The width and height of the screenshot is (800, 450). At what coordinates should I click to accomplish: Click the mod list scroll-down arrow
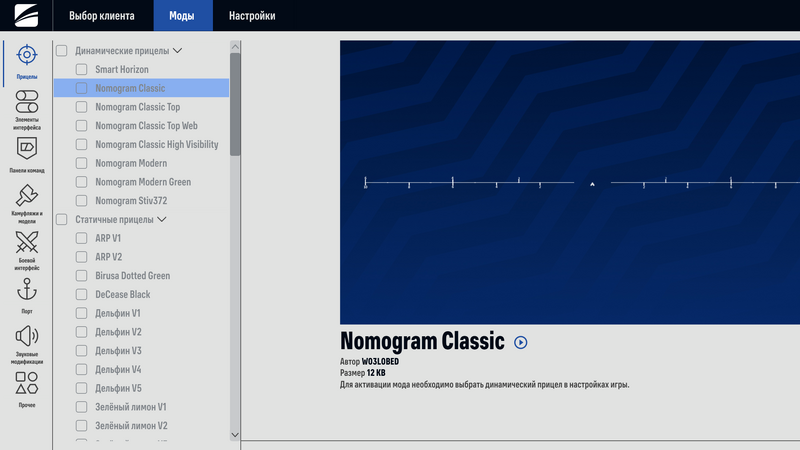coord(235,434)
